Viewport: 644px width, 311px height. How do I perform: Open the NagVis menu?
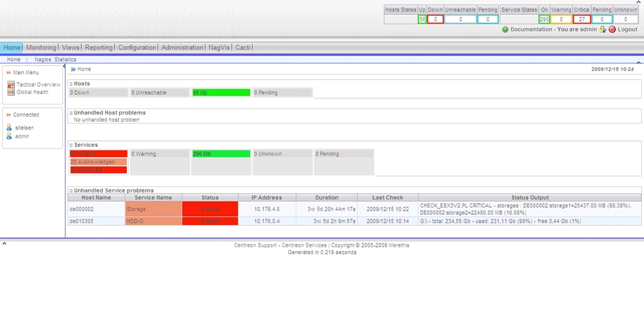click(x=220, y=47)
